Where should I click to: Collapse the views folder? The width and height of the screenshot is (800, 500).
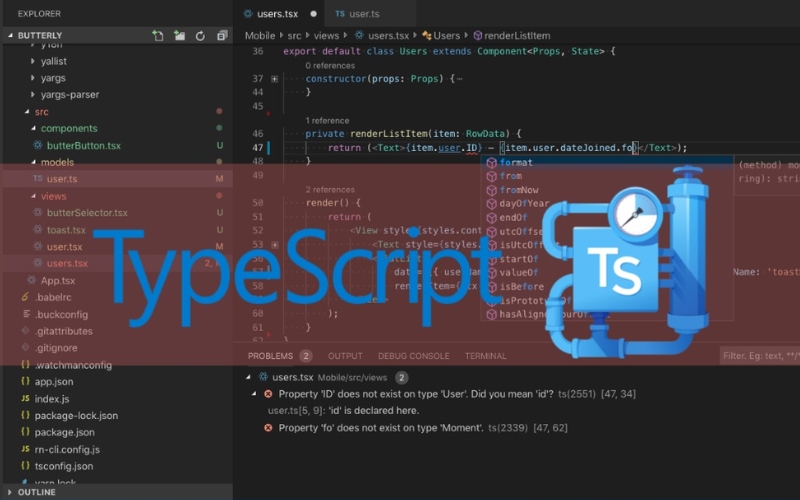33,196
